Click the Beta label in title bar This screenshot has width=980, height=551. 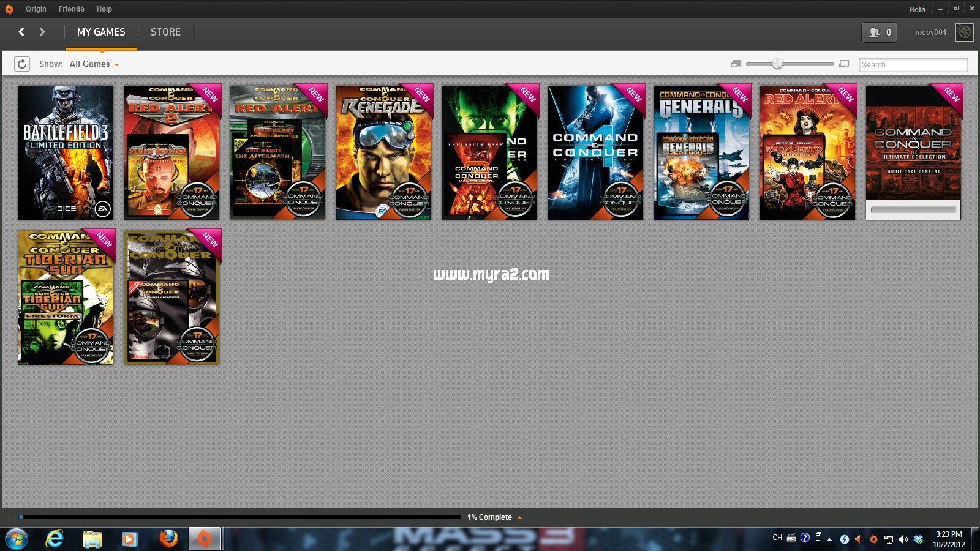pos(917,9)
